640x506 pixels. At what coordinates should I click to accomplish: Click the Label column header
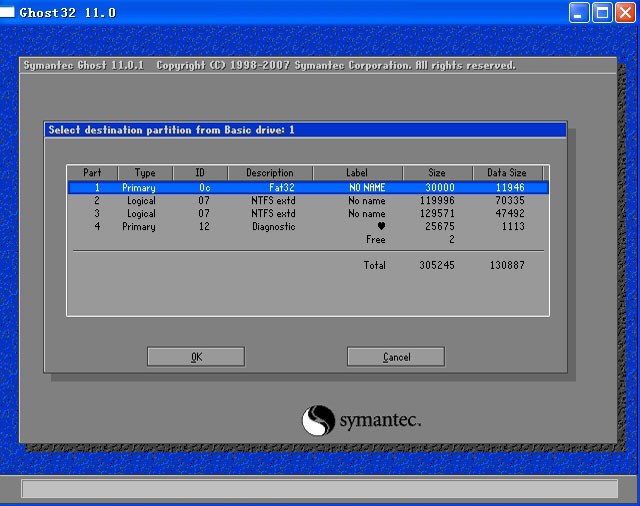(357, 173)
